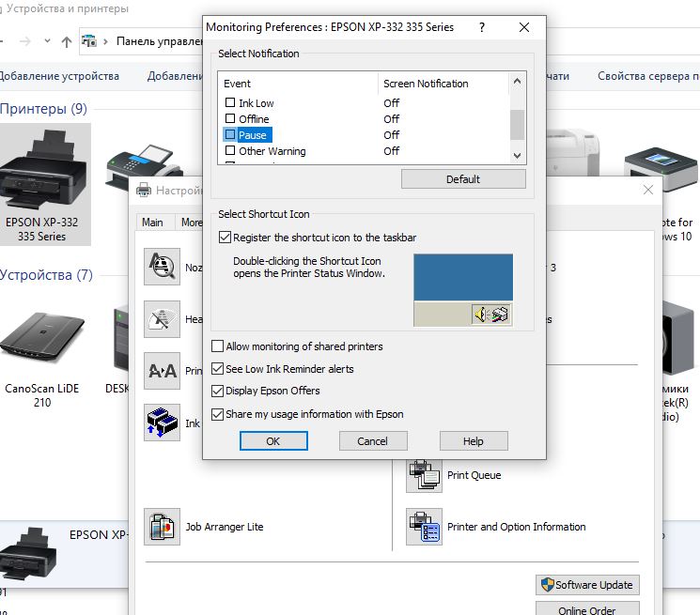
Task: Click the blue shortcut icon preview
Action: point(463,277)
